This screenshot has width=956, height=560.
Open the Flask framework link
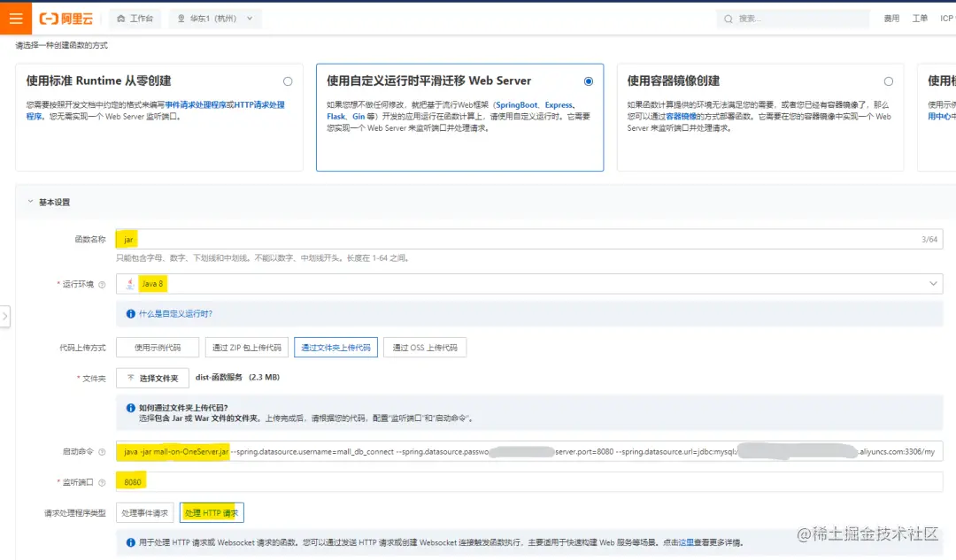click(336, 117)
